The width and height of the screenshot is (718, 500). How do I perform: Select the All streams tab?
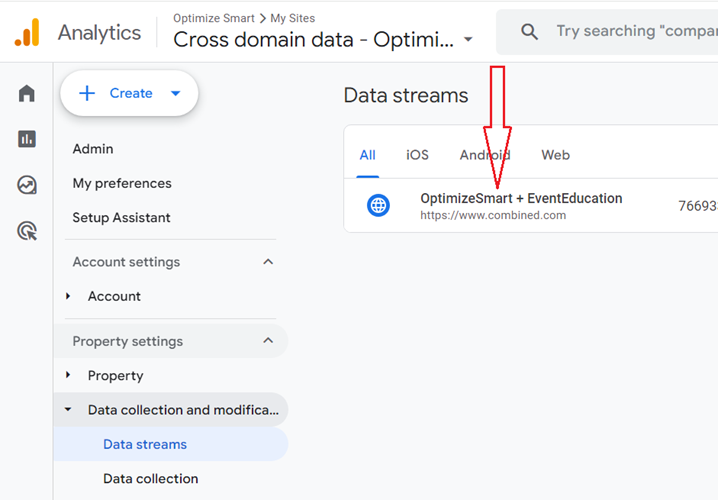(368, 155)
